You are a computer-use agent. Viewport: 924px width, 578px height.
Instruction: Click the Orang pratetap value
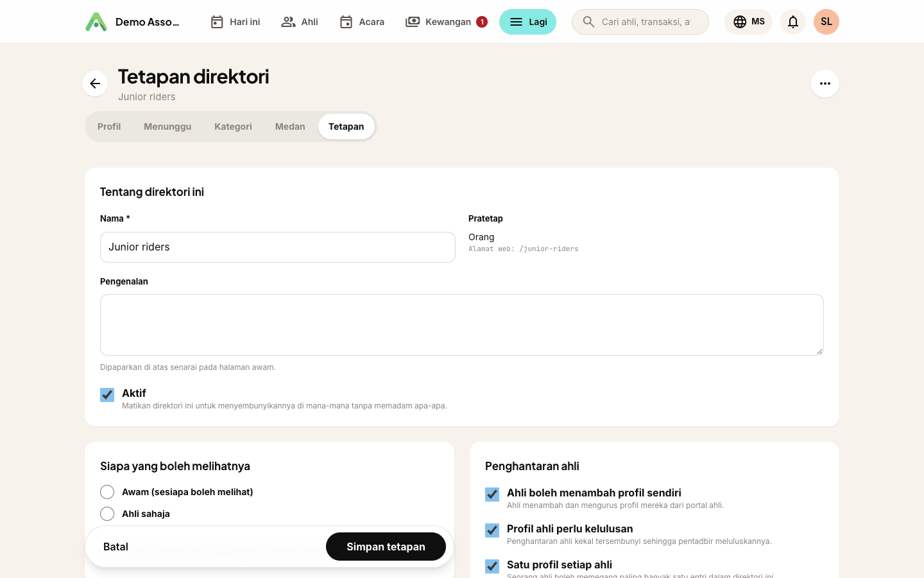pyautogui.click(x=481, y=237)
